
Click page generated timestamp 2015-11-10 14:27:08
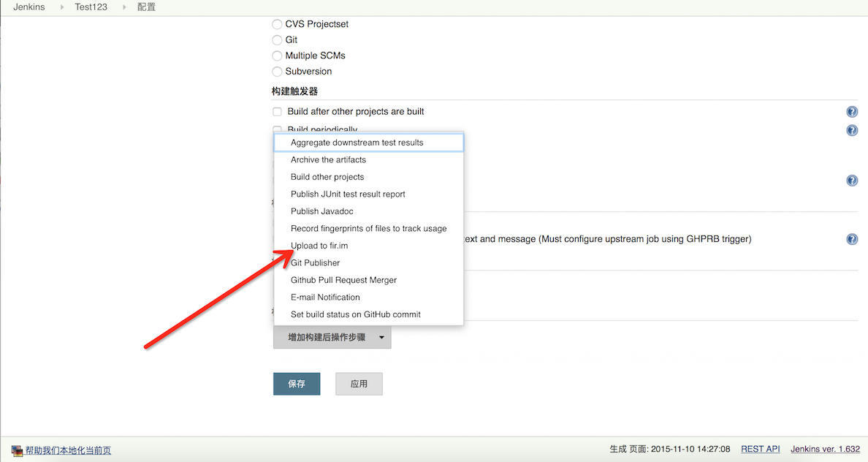click(690, 450)
